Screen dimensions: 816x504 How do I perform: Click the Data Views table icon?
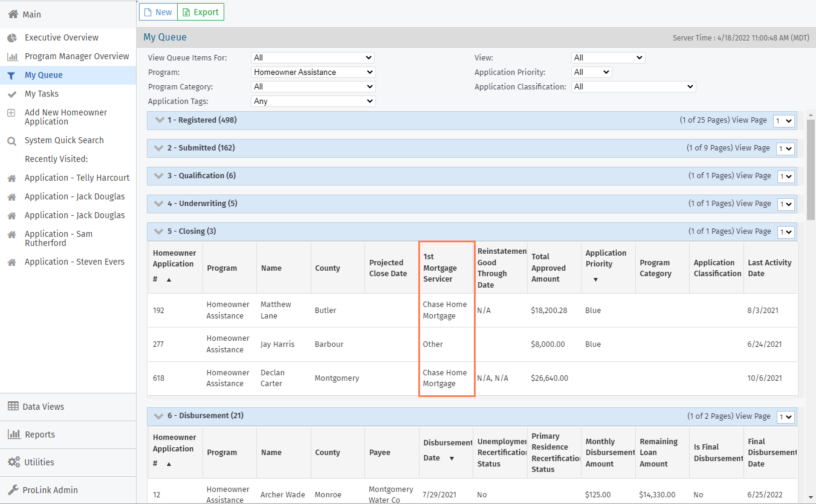13,407
